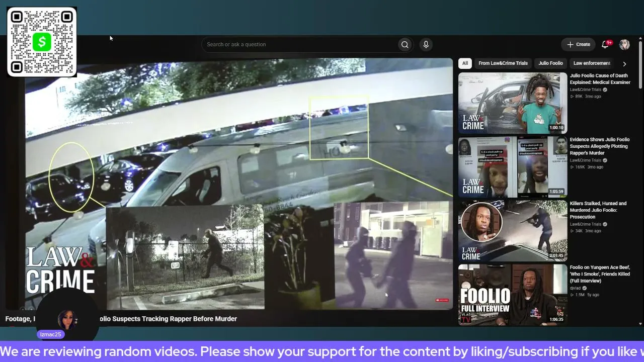Image resolution: width=644 pixels, height=362 pixels.
Task: Click the '89K 3mo ago' view count
Action: [x=586, y=97]
